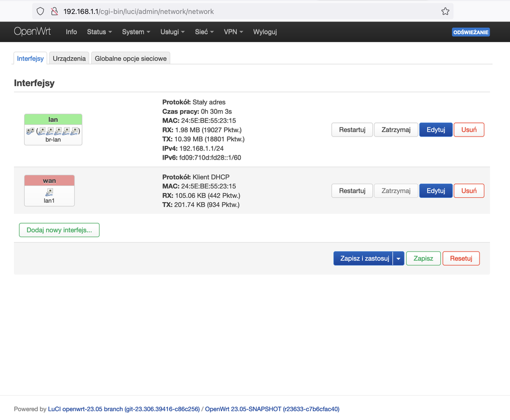Click the IPv4 192.168.1.1/24 text
510x420 pixels.
[x=193, y=149]
